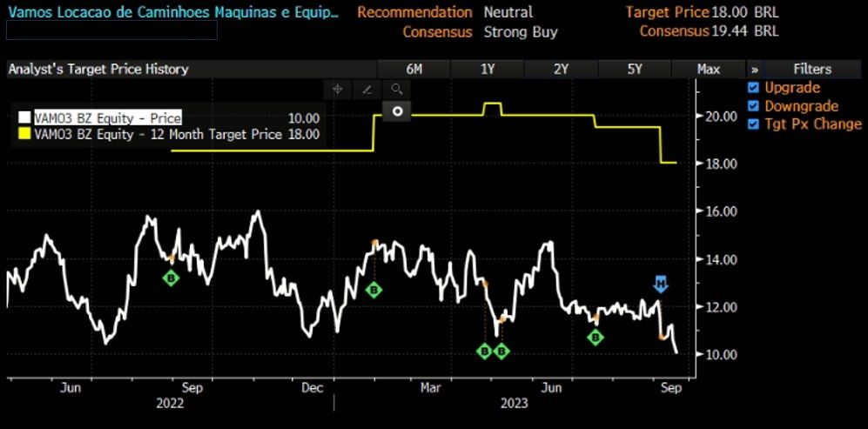The image size is (868, 429).
Task: Click the yellow target price legend swatch
Action: (x=26, y=134)
